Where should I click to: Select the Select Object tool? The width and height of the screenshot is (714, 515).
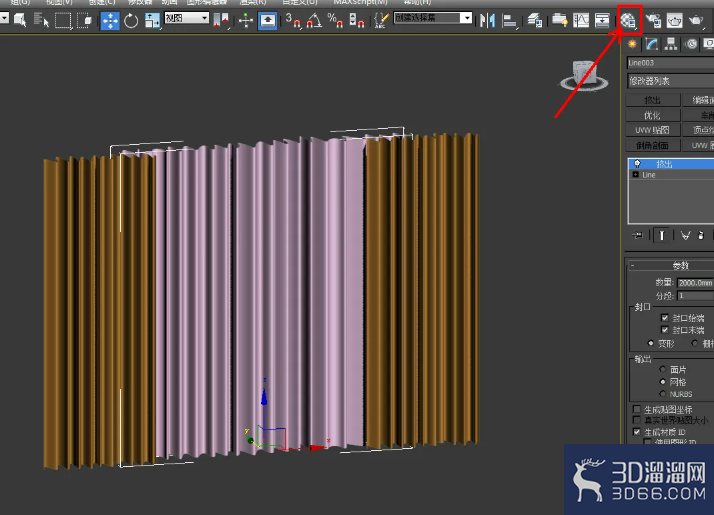point(20,20)
